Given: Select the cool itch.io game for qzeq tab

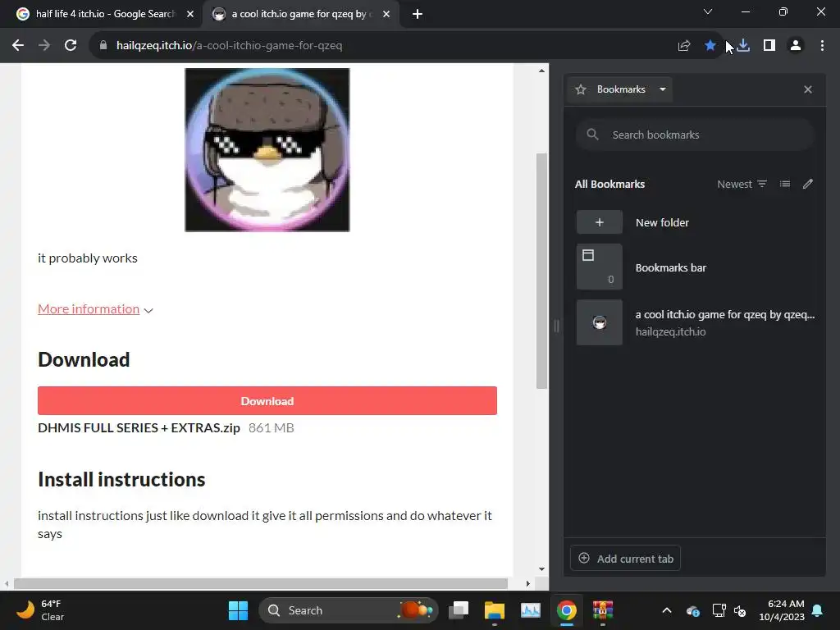Looking at the screenshot, I should [300, 14].
